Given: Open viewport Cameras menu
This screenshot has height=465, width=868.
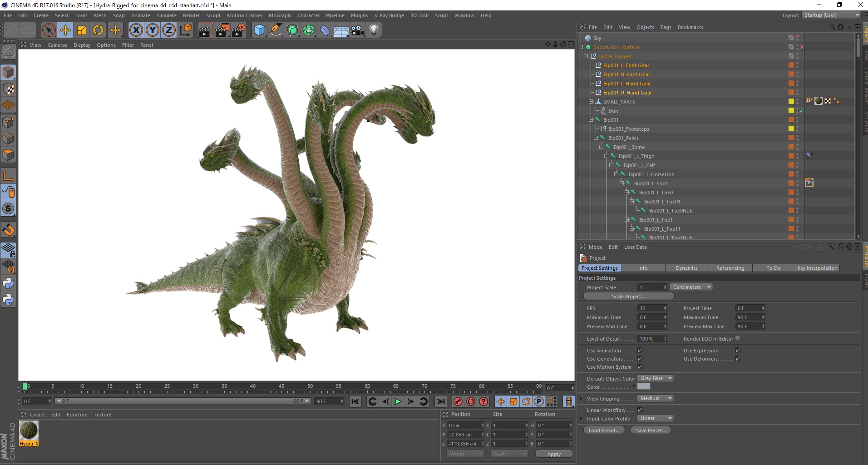Looking at the screenshot, I should pos(57,45).
